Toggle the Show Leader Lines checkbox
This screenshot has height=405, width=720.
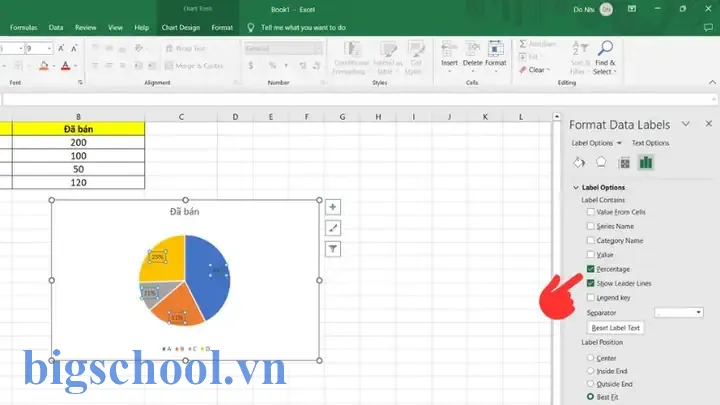(x=591, y=283)
